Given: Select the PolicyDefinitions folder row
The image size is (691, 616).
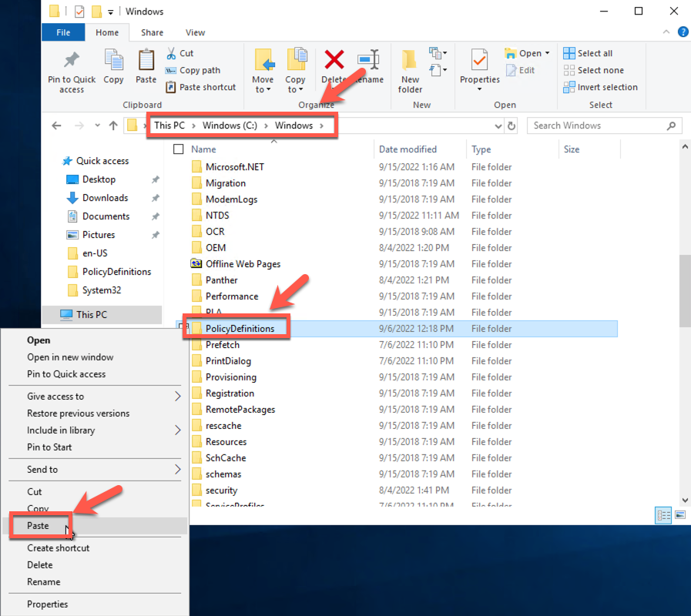Looking at the screenshot, I should [397, 329].
